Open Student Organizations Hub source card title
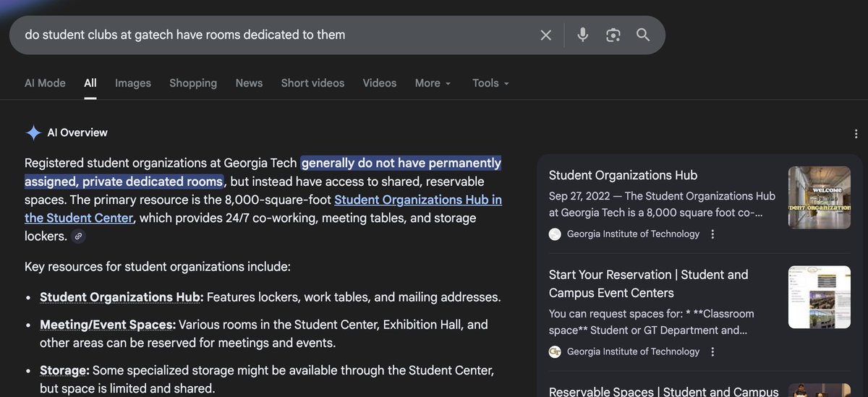The image size is (868, 397). 623,175
